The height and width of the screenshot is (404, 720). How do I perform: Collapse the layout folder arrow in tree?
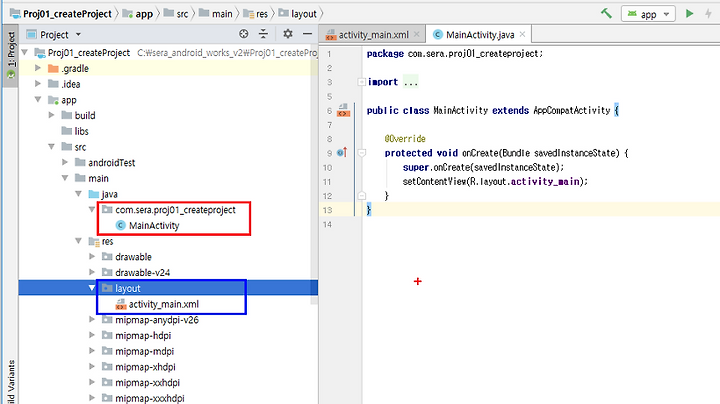pos(92,288)
